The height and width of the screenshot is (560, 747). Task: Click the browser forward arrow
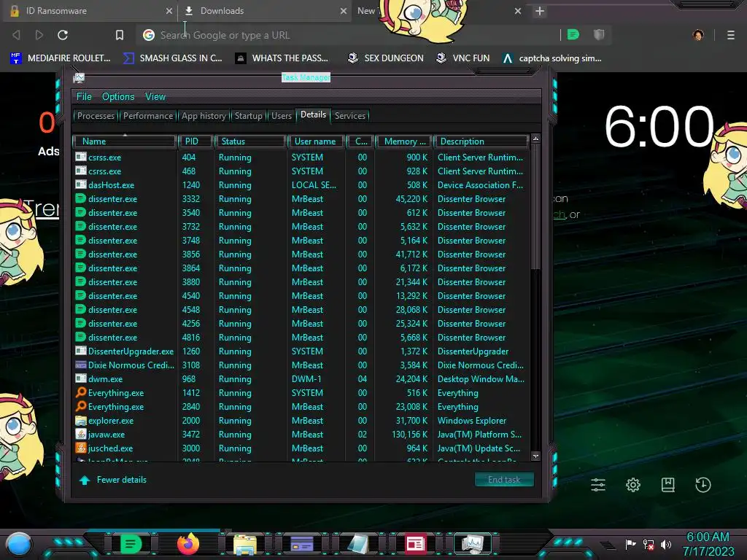(x=39, y=35)
